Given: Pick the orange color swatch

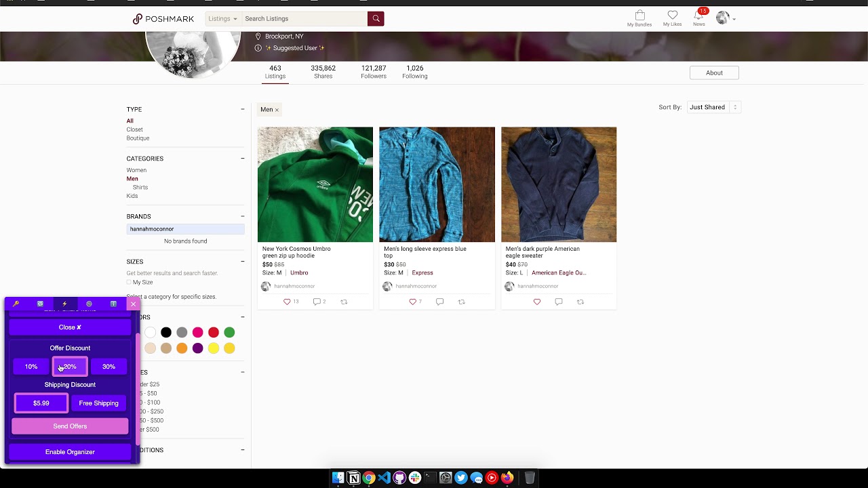Looking at the screenshot, I should 182,348.
